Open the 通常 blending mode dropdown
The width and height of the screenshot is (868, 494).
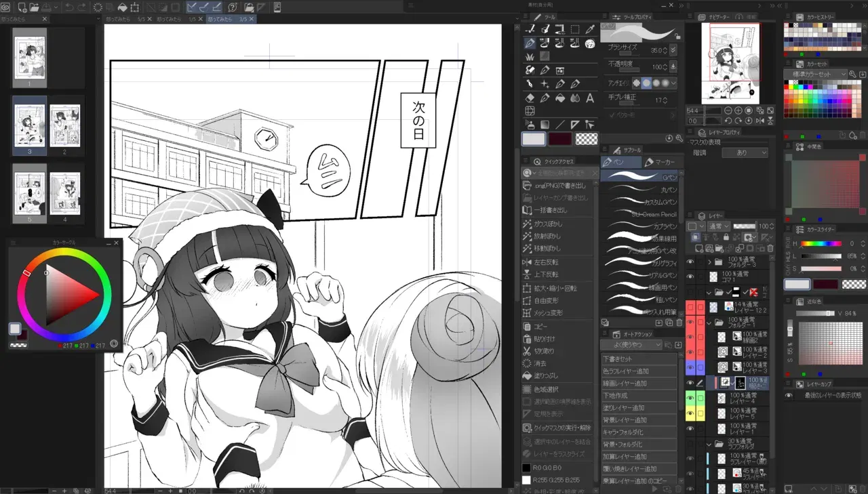click(x=718, y=226)
